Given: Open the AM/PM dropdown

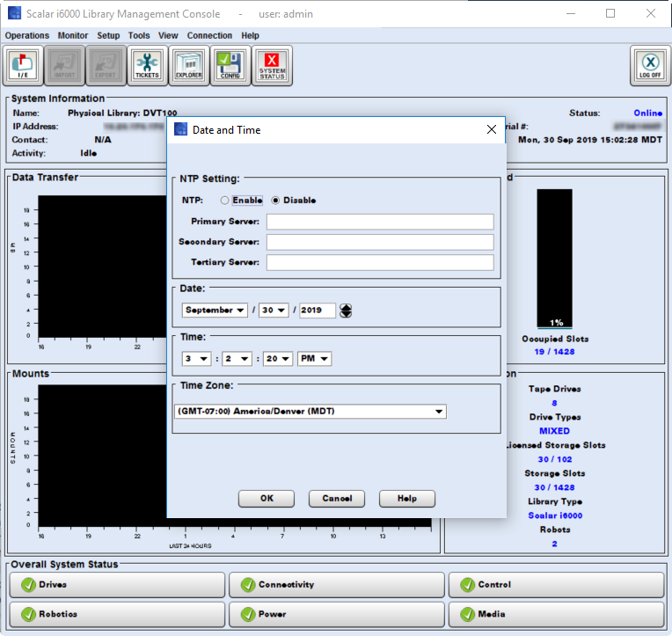Looking at the screenshot, I should coord(315,358).
